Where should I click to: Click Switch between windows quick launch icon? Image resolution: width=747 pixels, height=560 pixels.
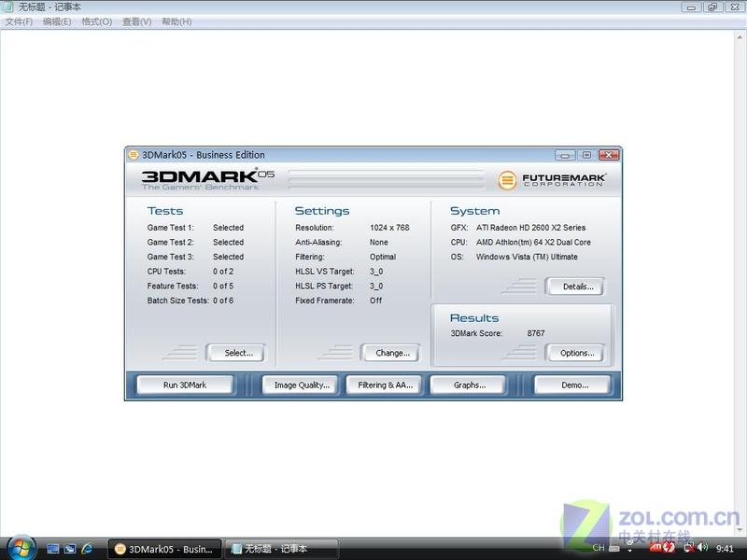pyautogui.click(x=70, y=549)
